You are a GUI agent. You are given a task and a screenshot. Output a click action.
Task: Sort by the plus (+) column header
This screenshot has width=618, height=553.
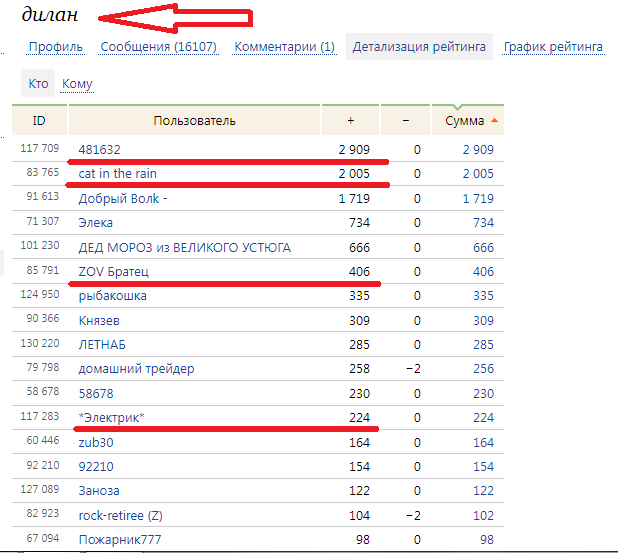coord(350,121)
